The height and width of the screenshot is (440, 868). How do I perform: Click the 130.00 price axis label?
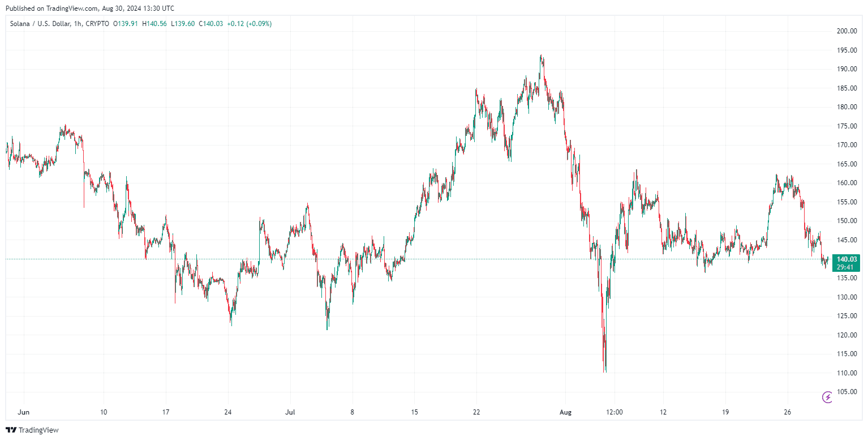pos(846,297)
